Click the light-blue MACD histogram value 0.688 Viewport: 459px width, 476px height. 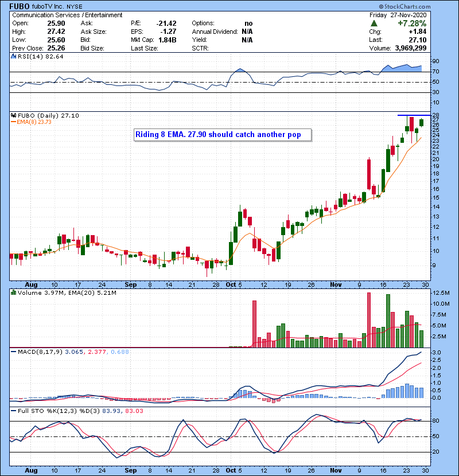(x=120, y=352)
